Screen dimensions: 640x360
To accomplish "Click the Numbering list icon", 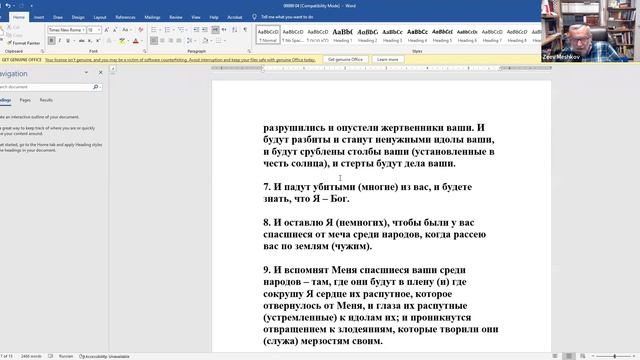I will (x=167, y=30).
